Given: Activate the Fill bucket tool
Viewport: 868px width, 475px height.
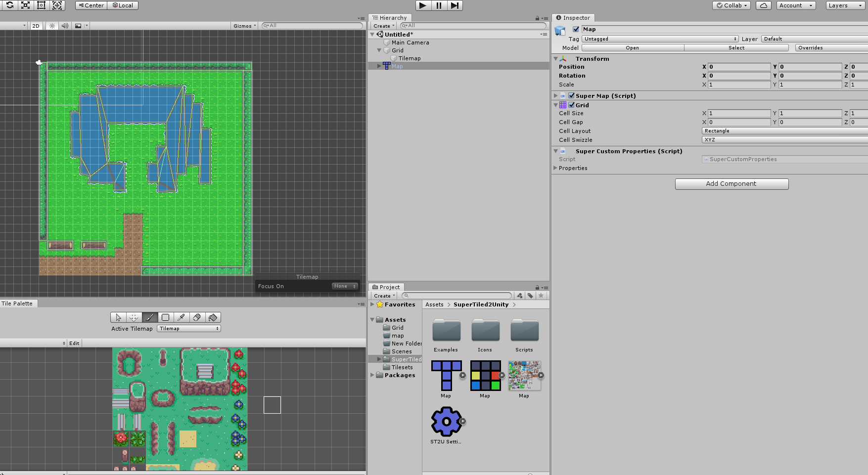Looking at the screenshot, I should pyautogui.click(x=213, y=317).
